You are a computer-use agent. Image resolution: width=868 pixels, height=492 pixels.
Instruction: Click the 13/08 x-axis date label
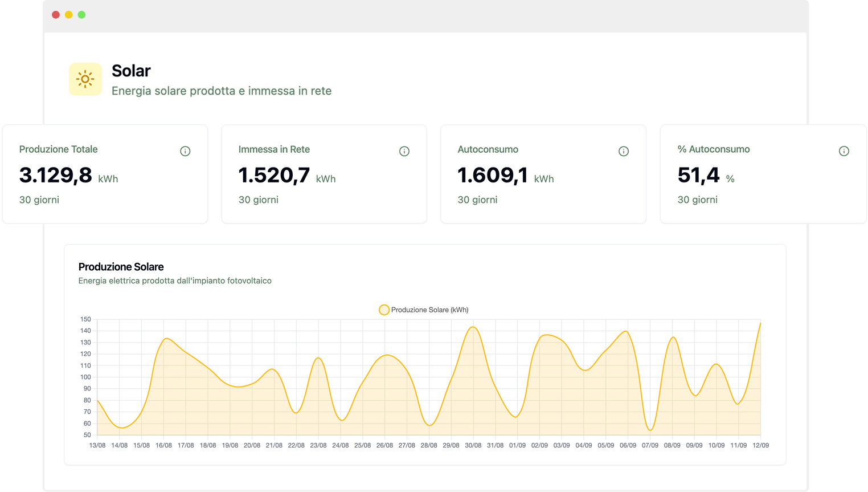point(97,445)
